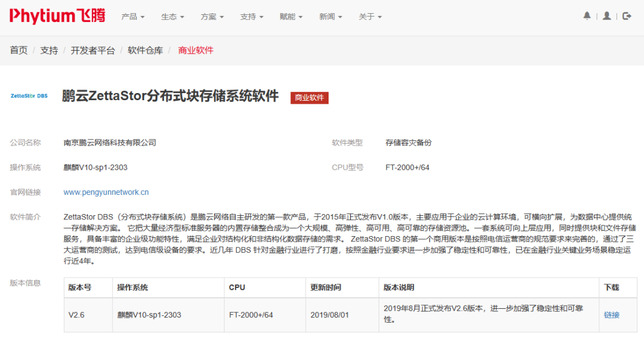Click the 更新时间 table header
Image resolution: width=644 pixels, height=344 pixels.
click(342, 287)
